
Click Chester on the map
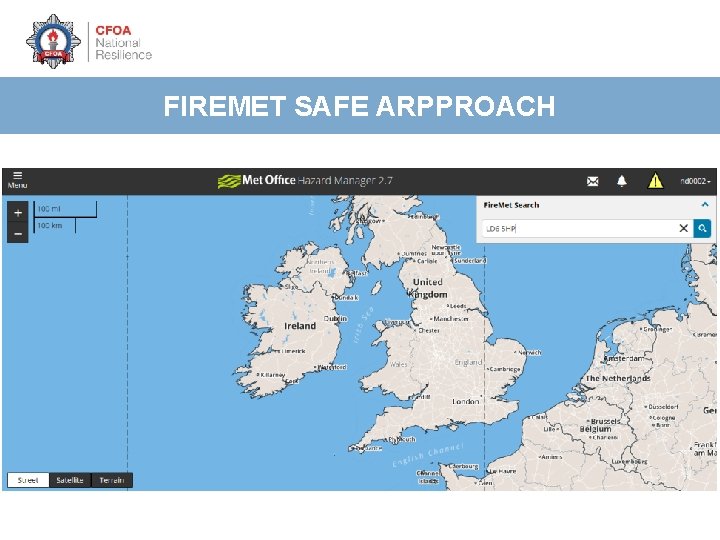(x=428, y=331)
